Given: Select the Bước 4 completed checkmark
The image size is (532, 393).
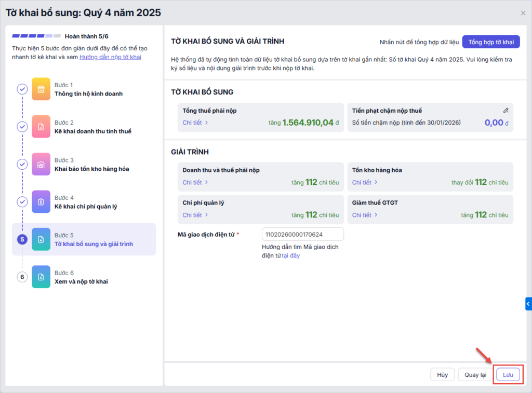Looking at the screenshot, I should click(x=22, y=201).
